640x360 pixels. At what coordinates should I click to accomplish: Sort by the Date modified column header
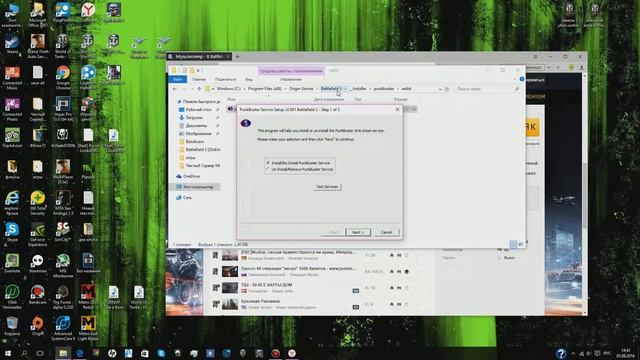(329, 99)
